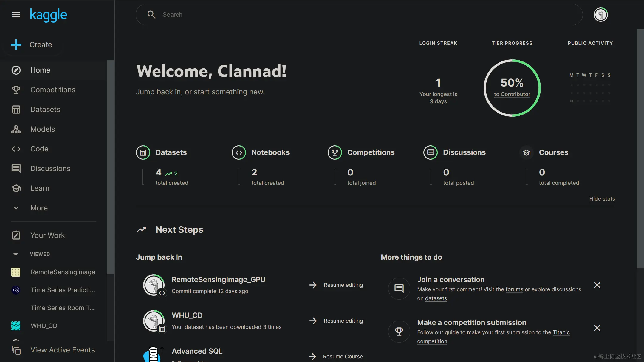The height and width of the screenshot is (362, 644).
Task: Click the Learn graduation cap icon
Action: tap(16, 188)
